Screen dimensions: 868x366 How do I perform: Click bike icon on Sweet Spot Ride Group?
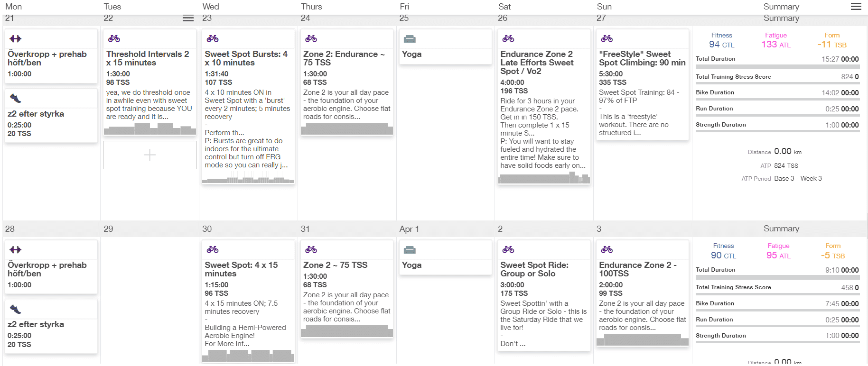tap(508, 250)
